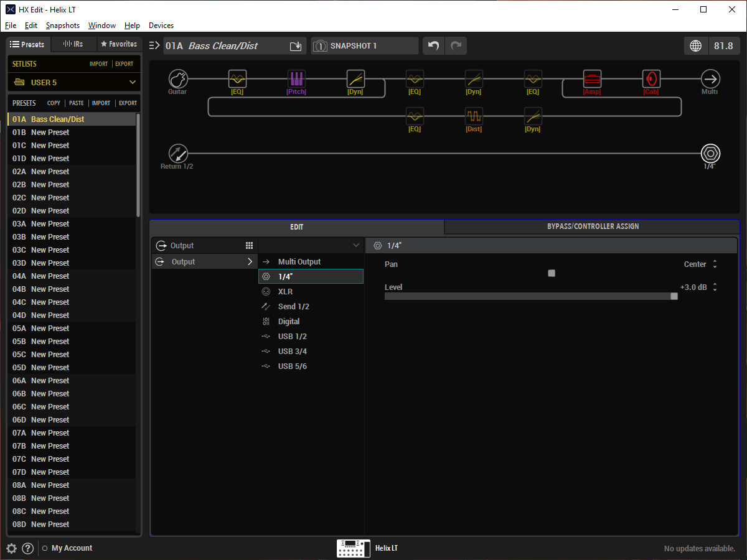747x560 pixels.
Task: Choose USB 5/6 output option
Action: pos(311,366)
